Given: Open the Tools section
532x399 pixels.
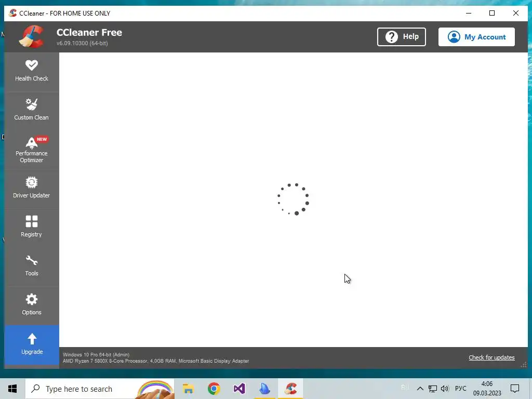Looking at the screenshot, I should 32,267.
